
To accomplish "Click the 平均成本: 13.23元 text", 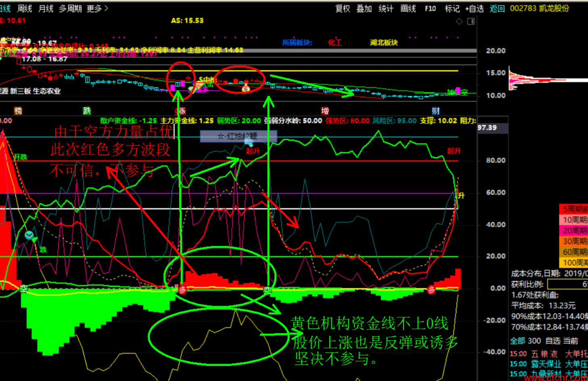I will [x=543, y=306].
